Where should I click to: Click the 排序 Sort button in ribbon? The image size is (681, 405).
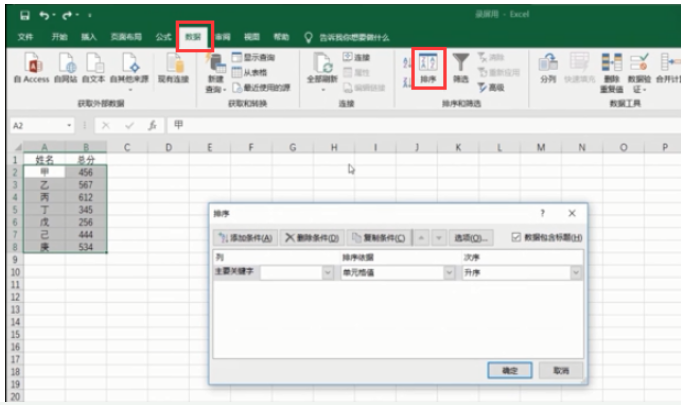coord(428,68)
